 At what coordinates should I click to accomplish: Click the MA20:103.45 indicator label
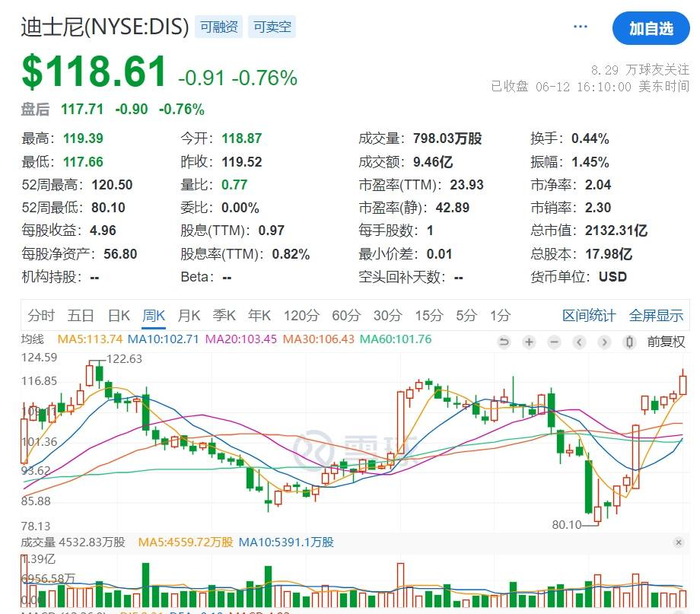click(241, 339)
